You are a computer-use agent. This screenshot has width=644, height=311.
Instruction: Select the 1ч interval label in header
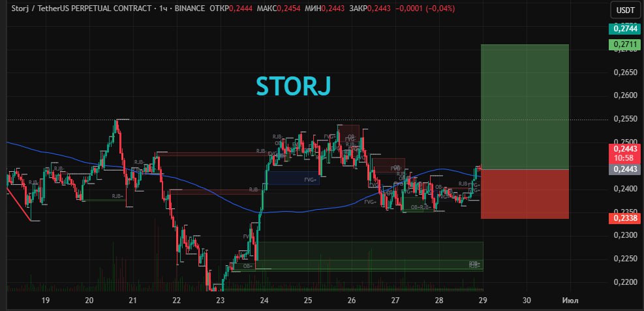click(x=164, y=8)
